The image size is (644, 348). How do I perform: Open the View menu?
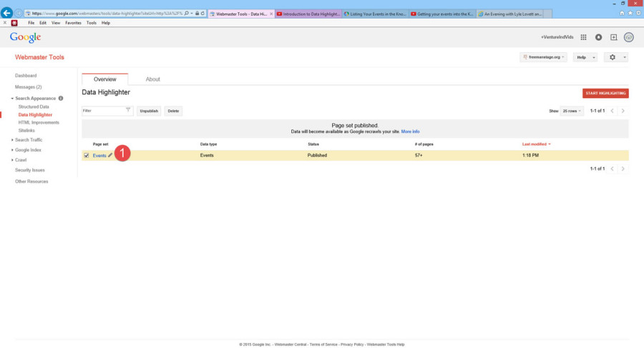pos(56,23)
